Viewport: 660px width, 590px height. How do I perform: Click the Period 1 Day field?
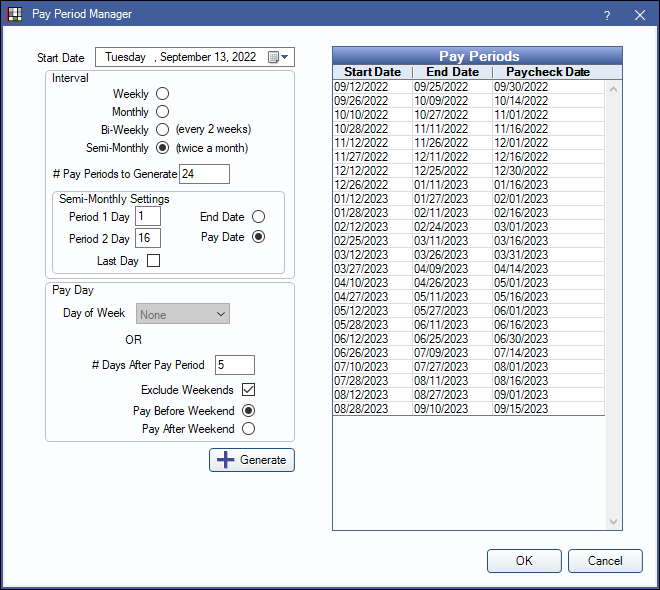tap(148, 217)
